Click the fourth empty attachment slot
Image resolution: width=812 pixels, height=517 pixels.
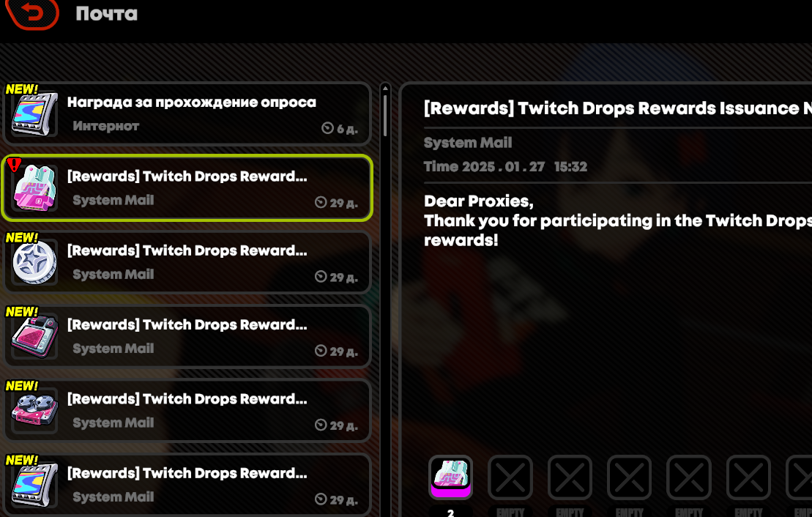[x=689, y=477]
